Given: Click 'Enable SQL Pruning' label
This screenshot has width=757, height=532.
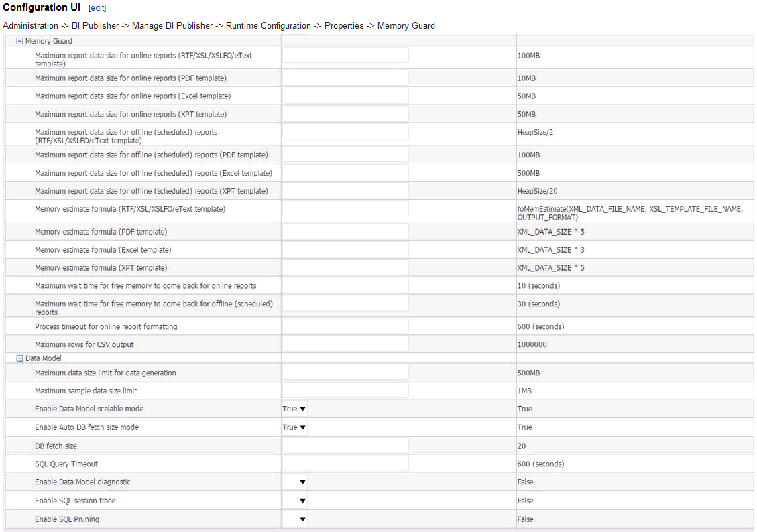Looking at the screenshot, I should coord(67,519).
